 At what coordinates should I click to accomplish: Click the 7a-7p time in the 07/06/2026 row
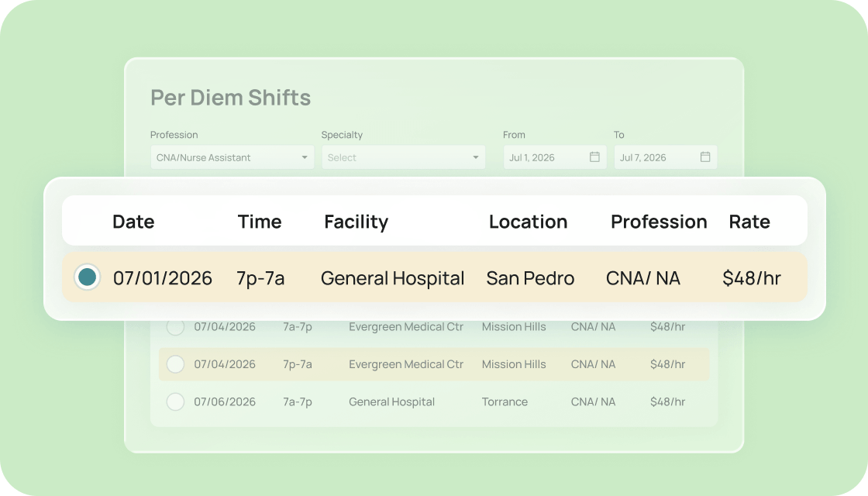tap(298, 402)
